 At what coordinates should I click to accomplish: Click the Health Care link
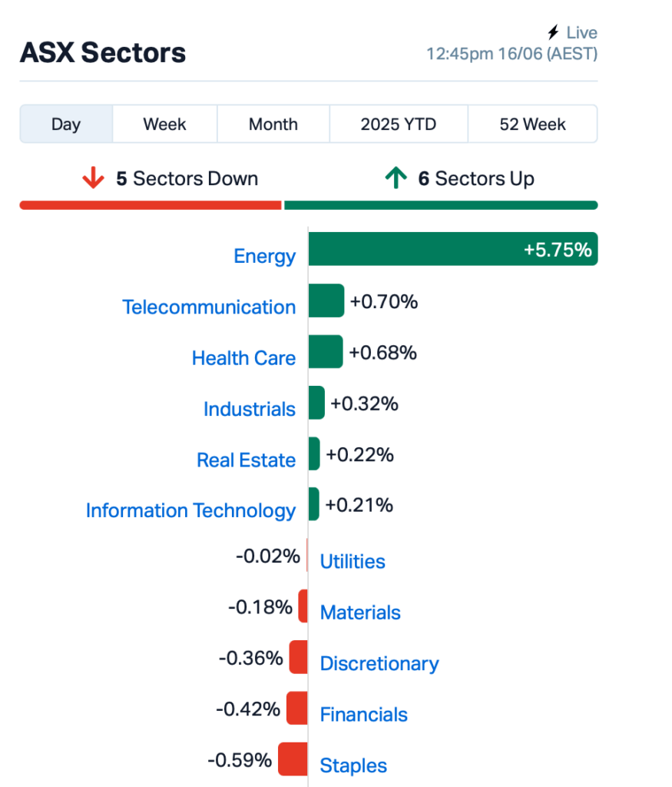243,358
